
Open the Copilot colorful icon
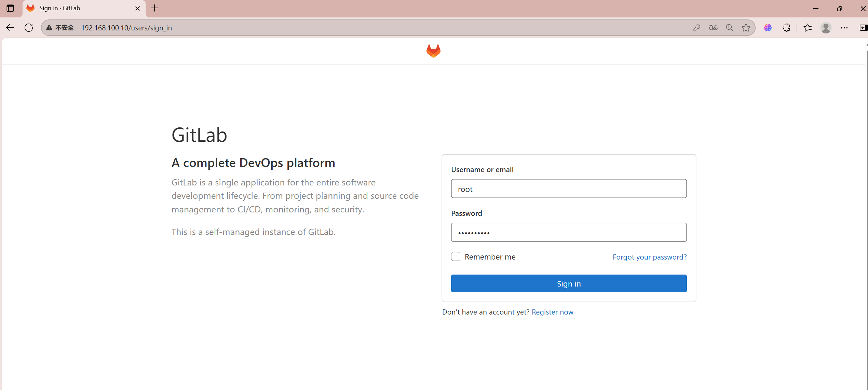point(768,28)
